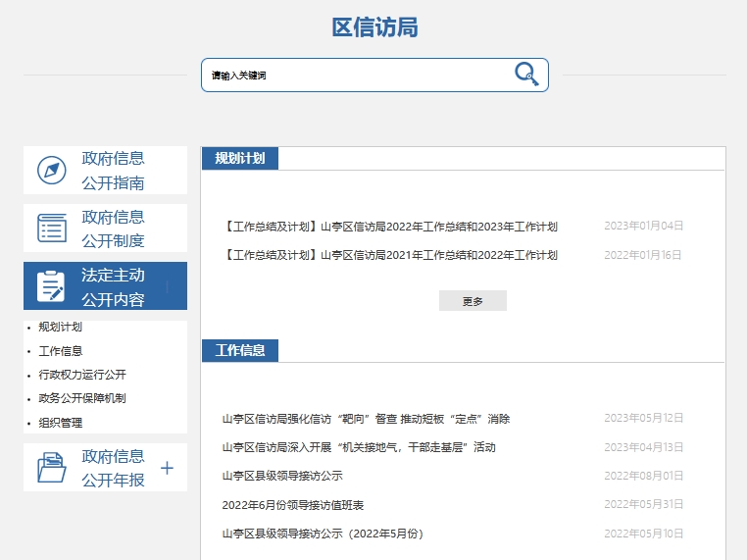Click the date 2022年05月31日
Viewport: 747px width, 560px height.
(644, 504)
